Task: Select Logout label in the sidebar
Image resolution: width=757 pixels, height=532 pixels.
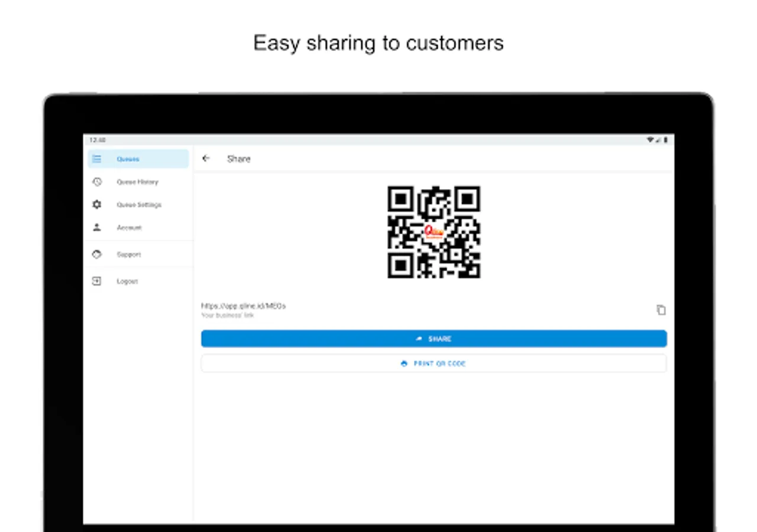Action: coord(127,281)
